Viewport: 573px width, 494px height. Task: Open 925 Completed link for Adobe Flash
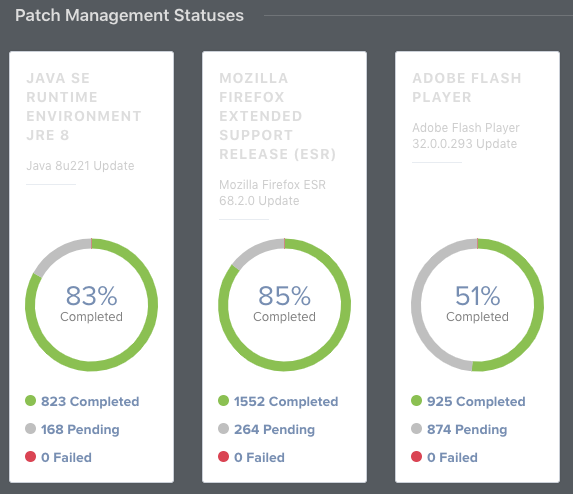tap(476, 401)
